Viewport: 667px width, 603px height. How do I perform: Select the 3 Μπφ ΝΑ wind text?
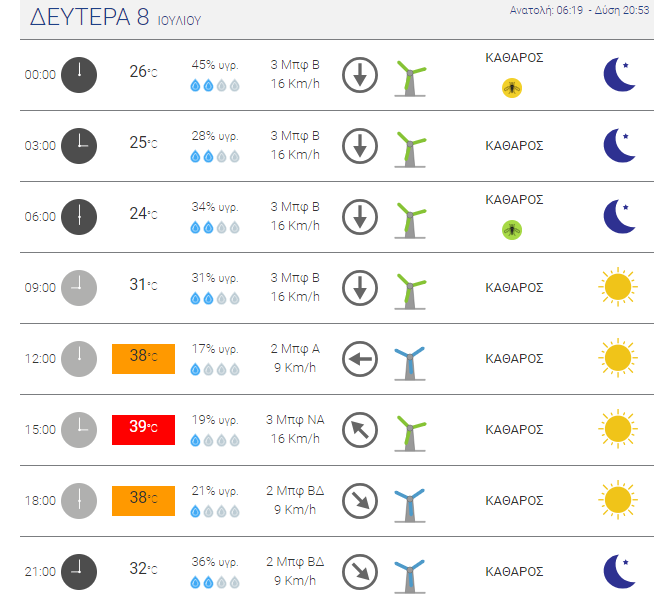click(x=295, y=420)
